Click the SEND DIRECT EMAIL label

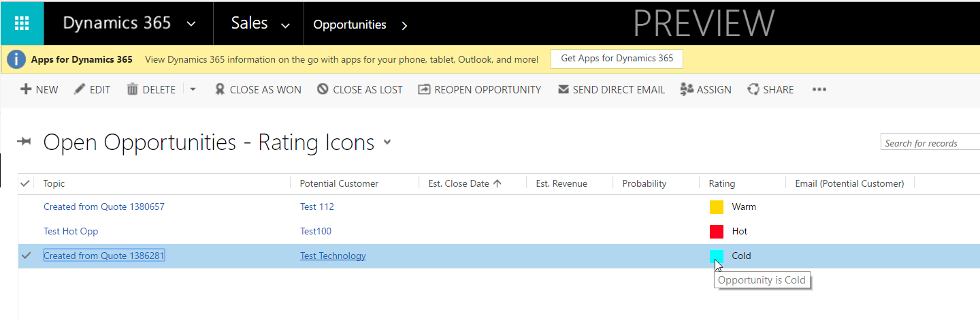coord(619,89)
